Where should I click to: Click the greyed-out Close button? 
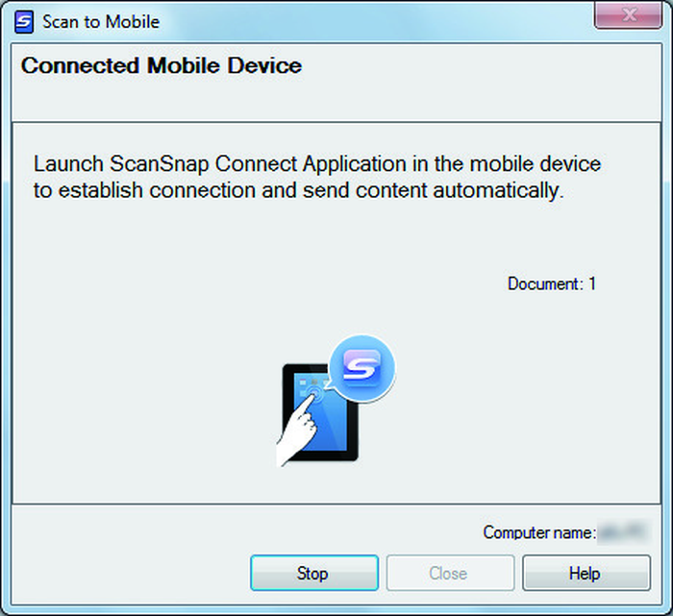(x=450, y=573)
